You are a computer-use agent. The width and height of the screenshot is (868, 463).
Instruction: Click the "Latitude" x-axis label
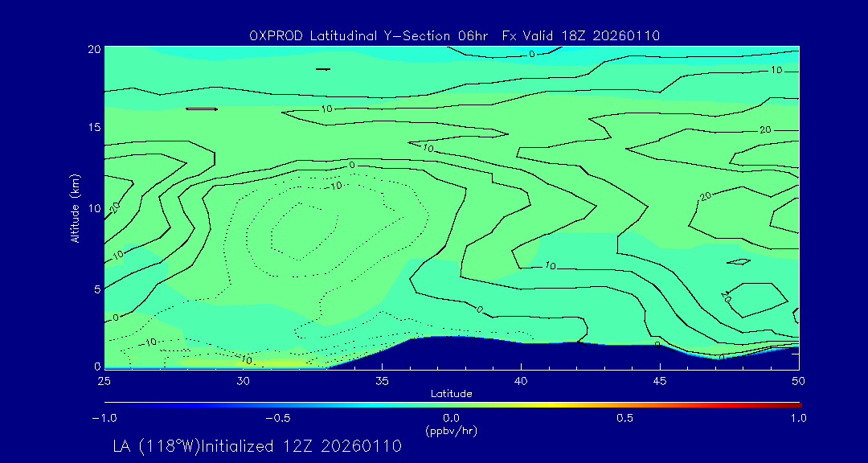point(451,393)
